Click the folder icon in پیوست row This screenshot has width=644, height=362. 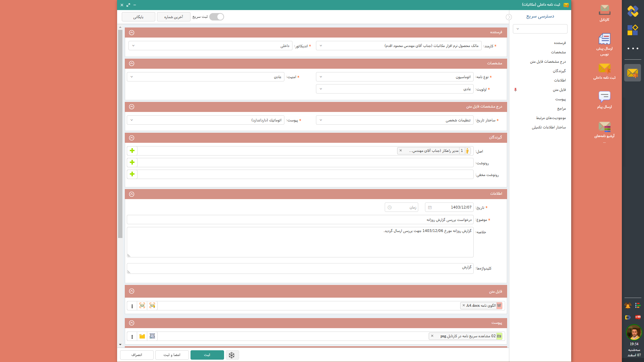click(x=142, y=336)
